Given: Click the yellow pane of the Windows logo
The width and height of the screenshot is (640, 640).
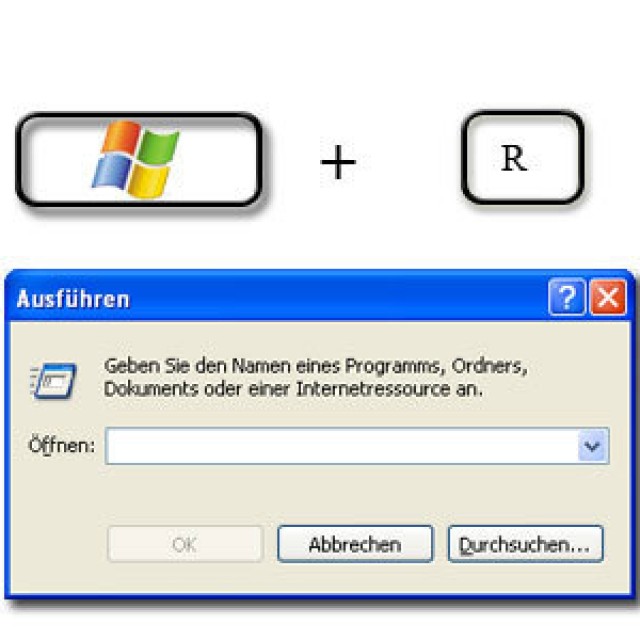Looking at the screenshot, I should pyautogui.click(x=148, y=180).
